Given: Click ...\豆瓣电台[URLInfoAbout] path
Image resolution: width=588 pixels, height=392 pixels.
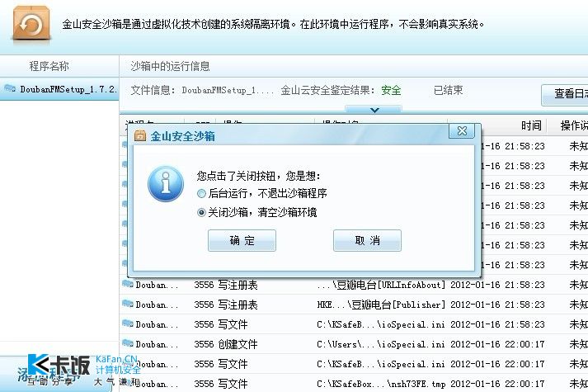Looking at the screenshot, I should pyautogui.click(x=381, y=285).
